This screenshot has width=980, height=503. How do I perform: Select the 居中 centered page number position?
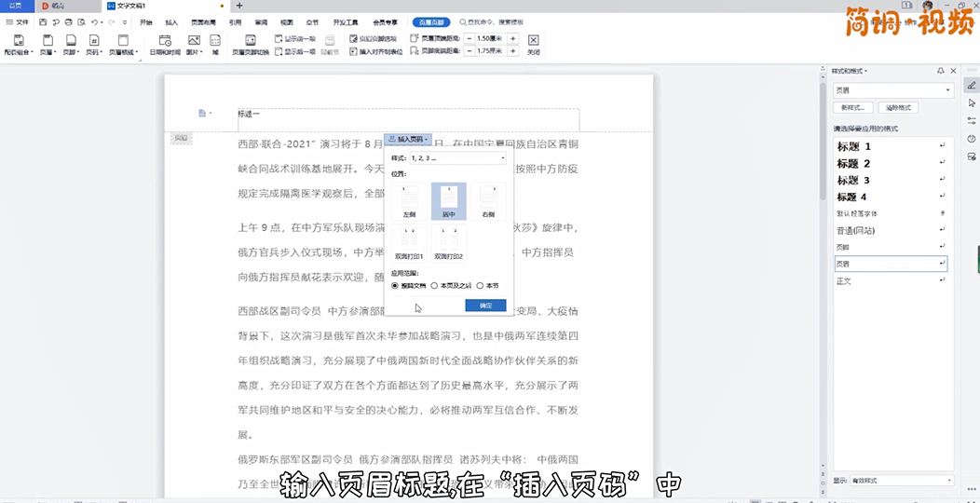[x=448, y=199]
